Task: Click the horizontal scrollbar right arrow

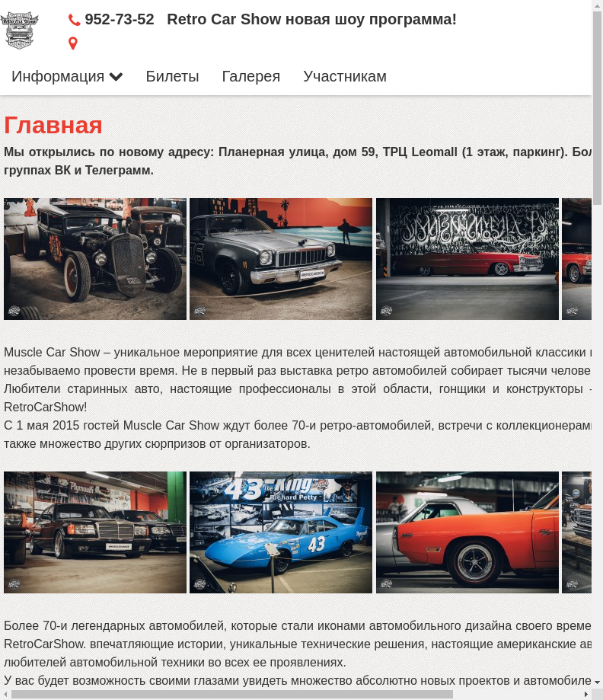Action: (x=586, y=694)
